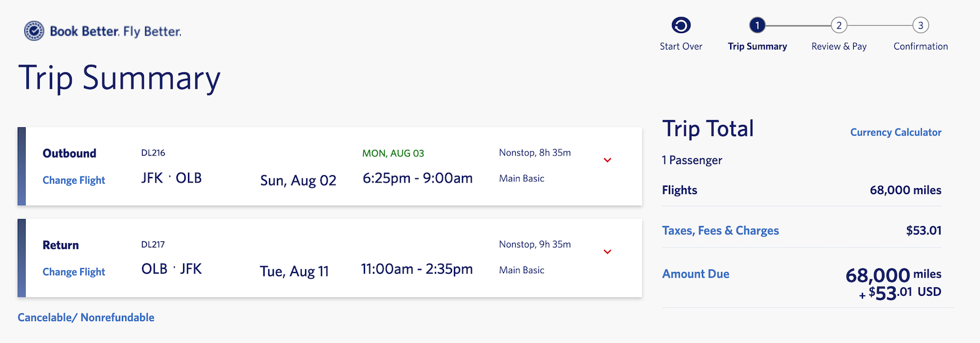Expand the Return flight details chevron
This screenshot has width=980, height=343.
pos(608,252)
